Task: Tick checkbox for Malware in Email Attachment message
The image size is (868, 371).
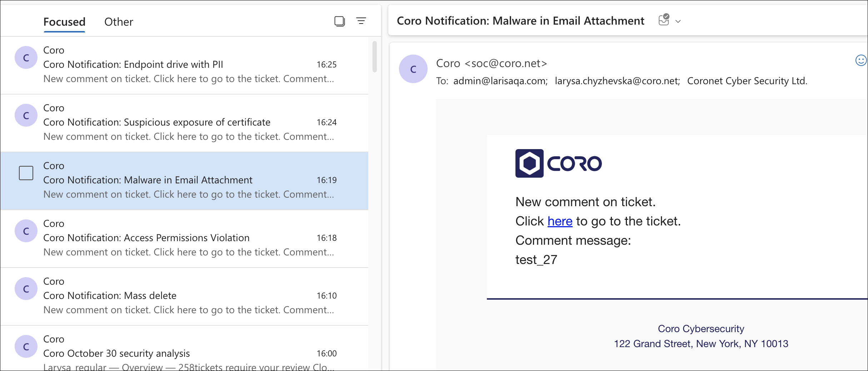Action: 26,173
